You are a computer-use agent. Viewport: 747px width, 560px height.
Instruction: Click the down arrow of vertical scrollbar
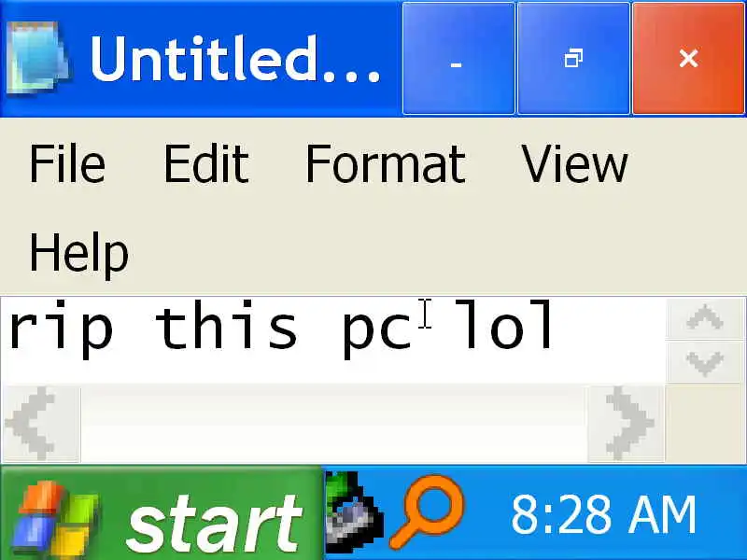pos(705,362)
